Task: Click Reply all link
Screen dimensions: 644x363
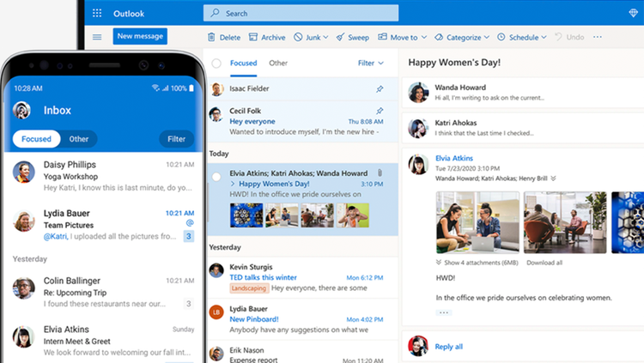Action: (x=448, y=347)
